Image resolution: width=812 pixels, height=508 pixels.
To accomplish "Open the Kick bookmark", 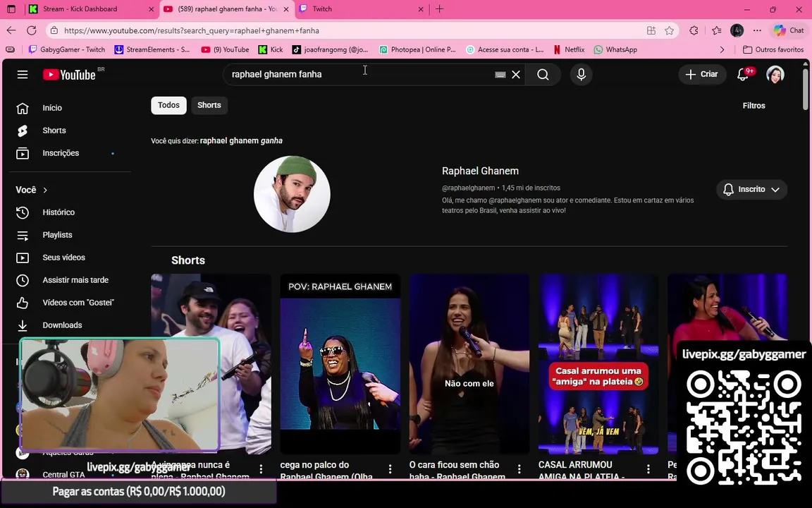I will (x=271, y=50).
